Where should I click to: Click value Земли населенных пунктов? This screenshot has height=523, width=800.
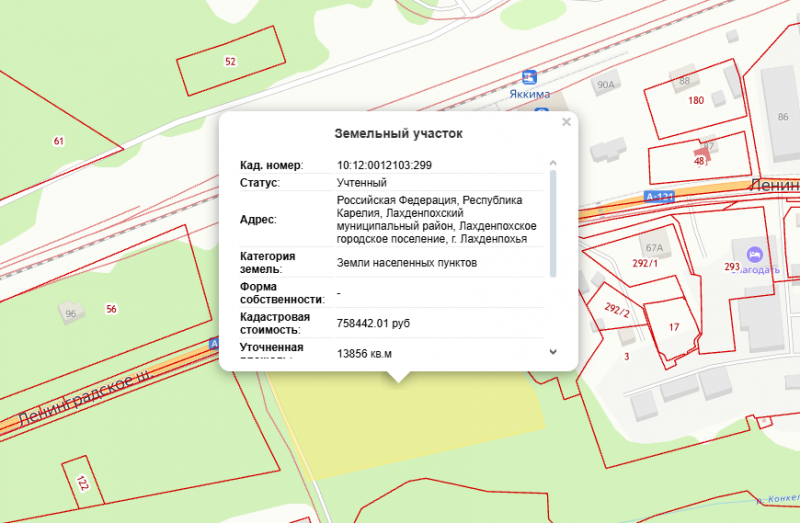[x=407, y=263]
